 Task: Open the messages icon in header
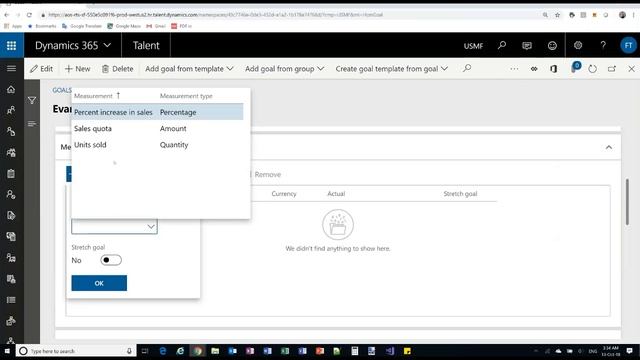pos(527,46)
